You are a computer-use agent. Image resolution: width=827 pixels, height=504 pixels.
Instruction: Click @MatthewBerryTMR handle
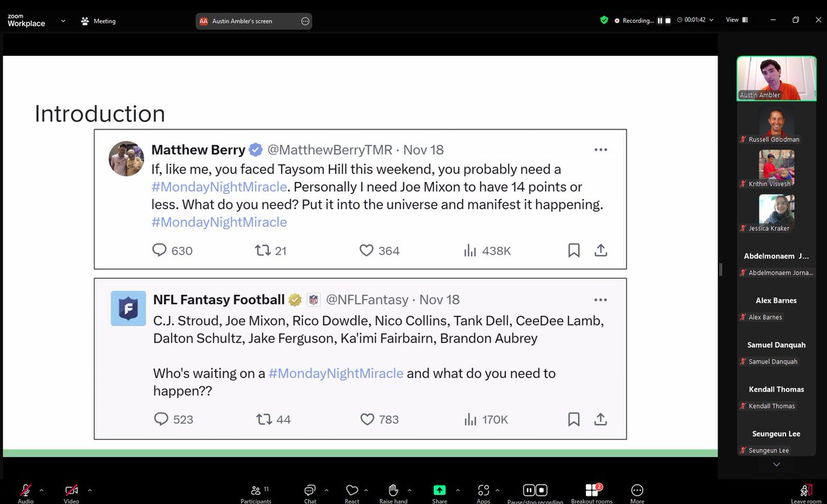coord(329,149)
